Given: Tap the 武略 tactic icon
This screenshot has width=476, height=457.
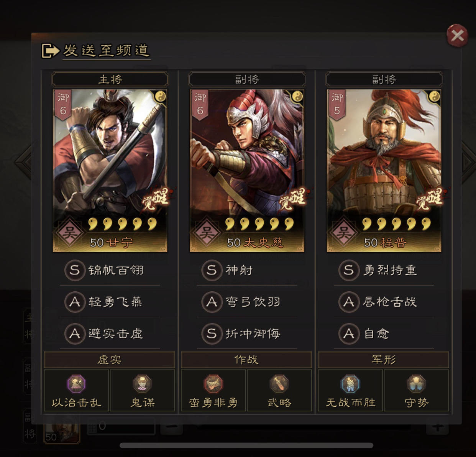Looking at the screenshot, I should (279, 384).
